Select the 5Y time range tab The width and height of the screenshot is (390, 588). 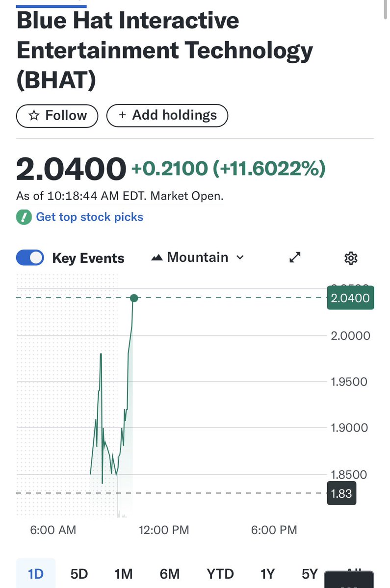(x=310, y=574)
